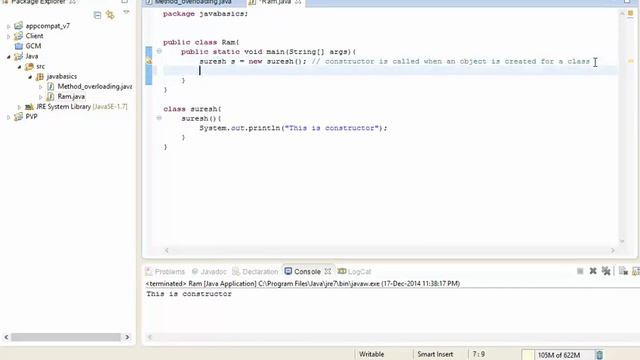This screenshot has height=360, width=640.
Task: Expand the PVP project node
Action: 9,117
